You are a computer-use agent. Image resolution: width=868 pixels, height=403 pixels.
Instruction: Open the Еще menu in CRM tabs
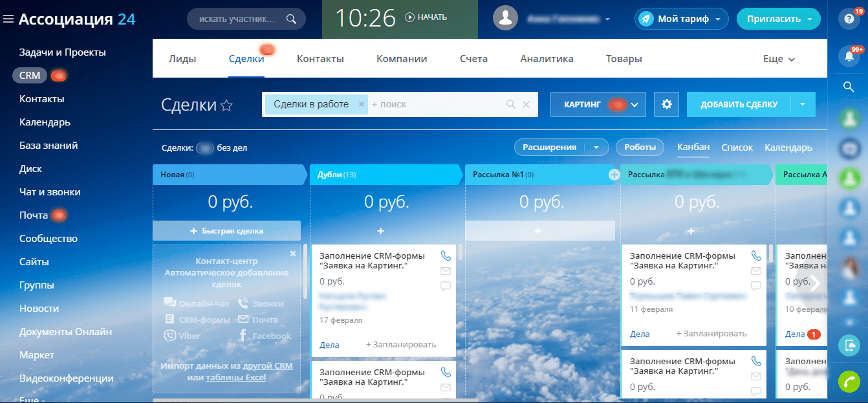[779, 58]
